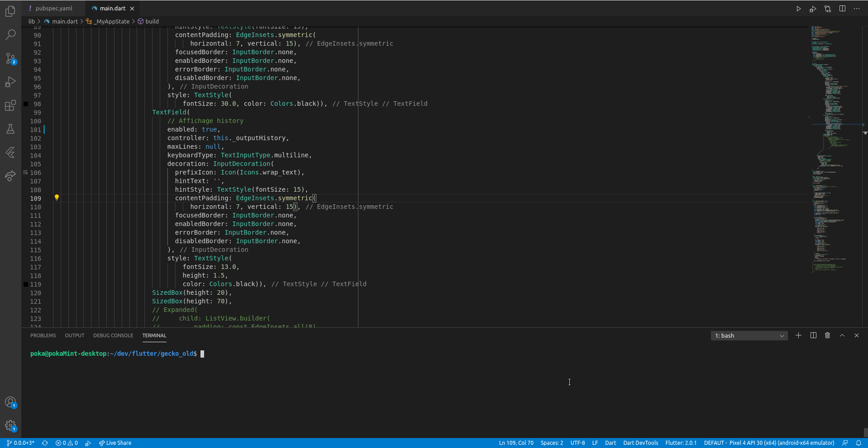Open the editor More Actions ellipsis
Image resolution: width=868 pixels, height=448 pixels.
point(857,9)
